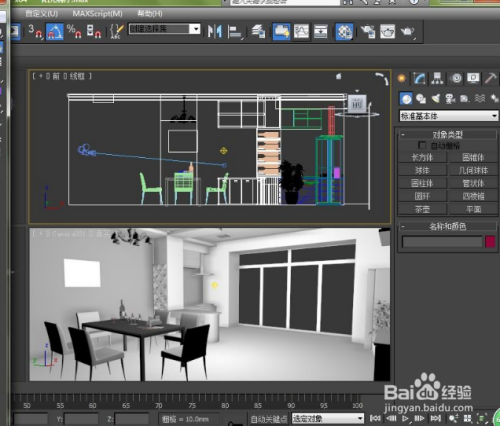Image resolution: width=500 pixels, height=426 pixels.
Task: Select the Cameras category icon
Action: point(450,99)
